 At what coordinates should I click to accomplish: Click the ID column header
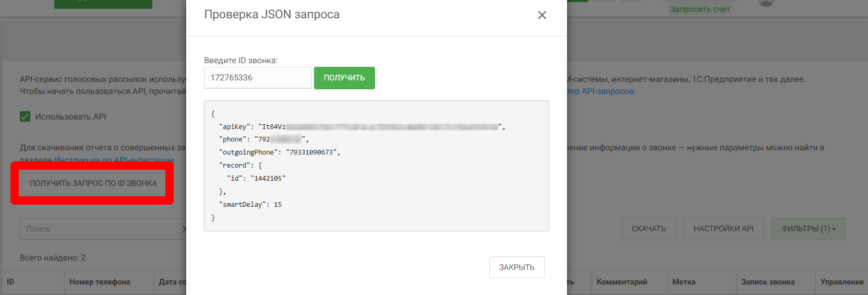coord(10,282)
